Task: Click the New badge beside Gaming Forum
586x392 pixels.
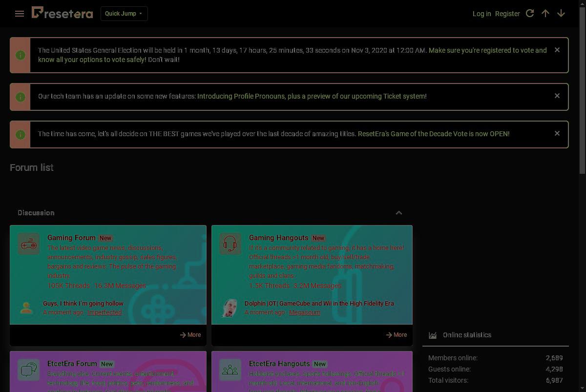Action: (x=105, y=238)
